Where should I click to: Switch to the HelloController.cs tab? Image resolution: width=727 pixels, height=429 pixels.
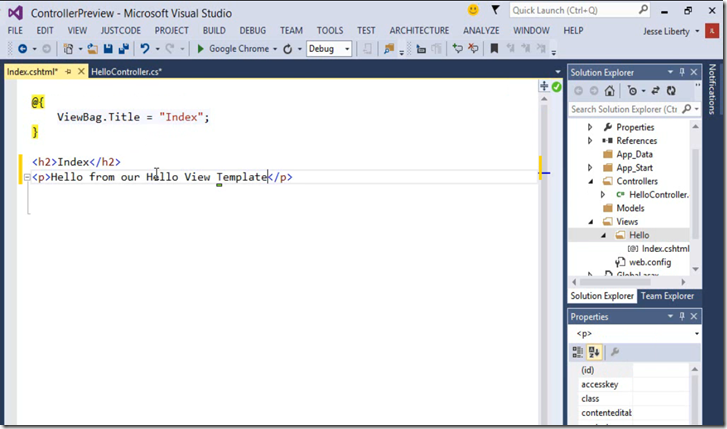pyautogui.click(x=126, y=72)
